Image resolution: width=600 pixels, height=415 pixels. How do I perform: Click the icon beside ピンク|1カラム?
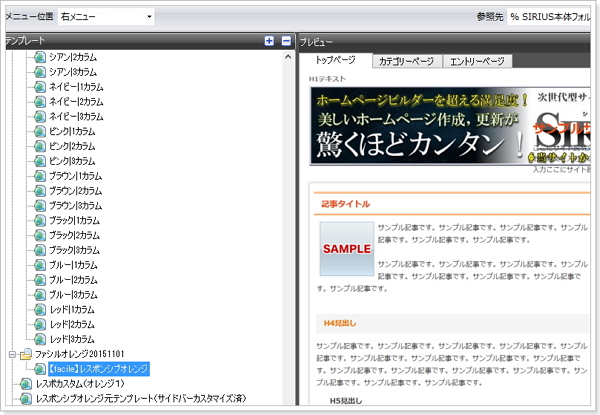tap(40, 131)
